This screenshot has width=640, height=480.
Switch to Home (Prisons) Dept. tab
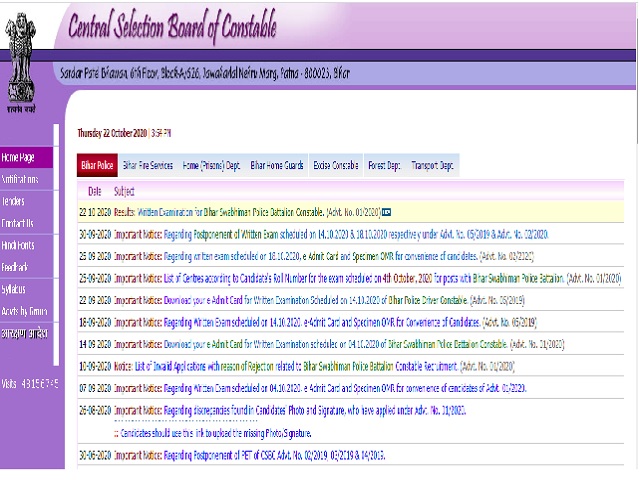pyautogui.click(x=211, y=165)
